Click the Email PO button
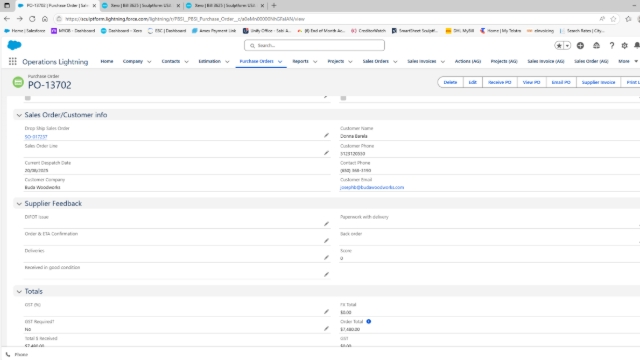 pos(561,82)
